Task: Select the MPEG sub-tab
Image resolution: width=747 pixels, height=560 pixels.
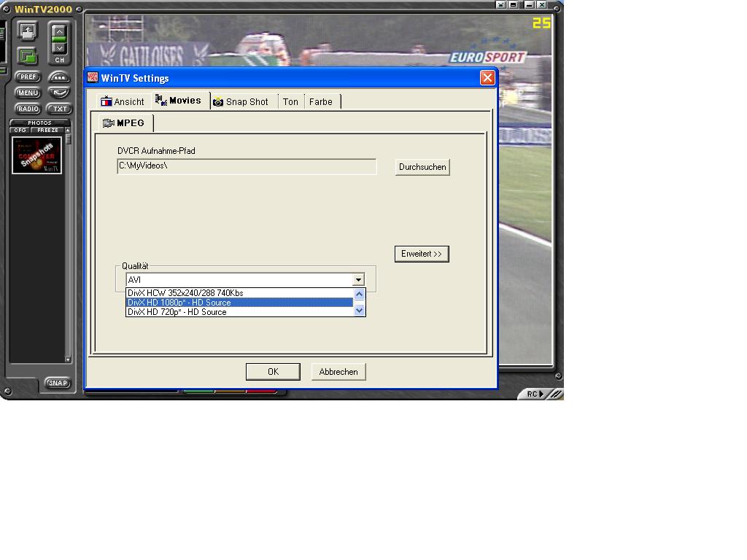Action: point(125,122)
